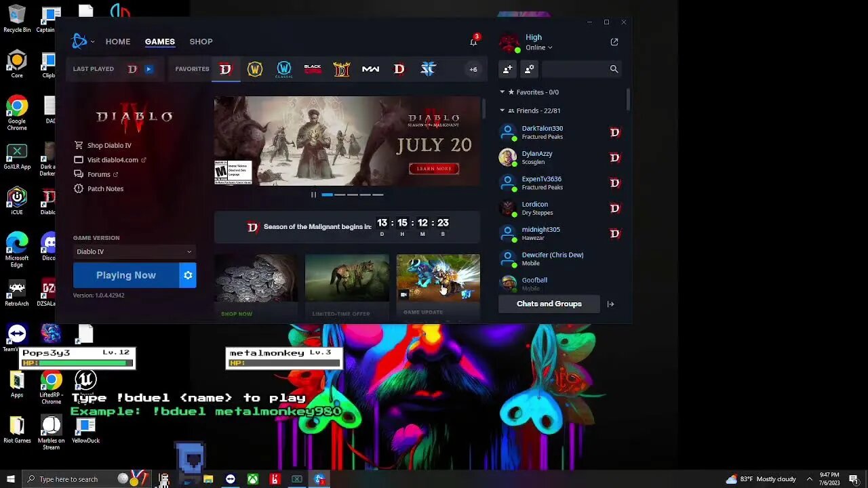Pause the banner carousel
Image resolution: width=868 pixels, height=488 pixels.
click(x=313, y=195)
